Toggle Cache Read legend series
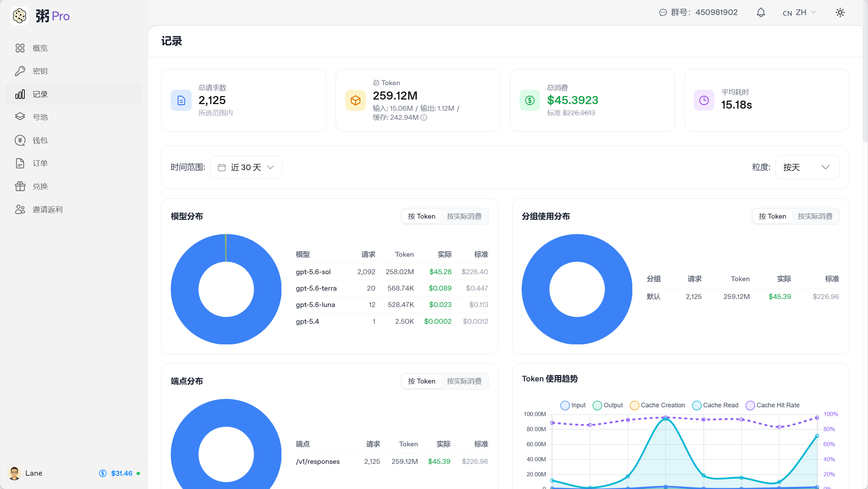The width and height of the screenshot is (868, 489). 715,405
